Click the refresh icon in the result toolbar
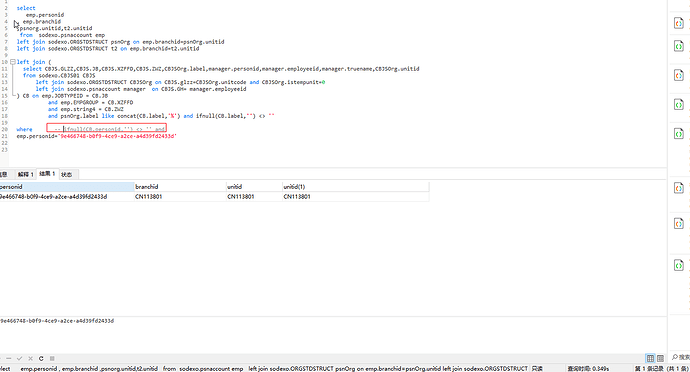 [x=41, y=358]
